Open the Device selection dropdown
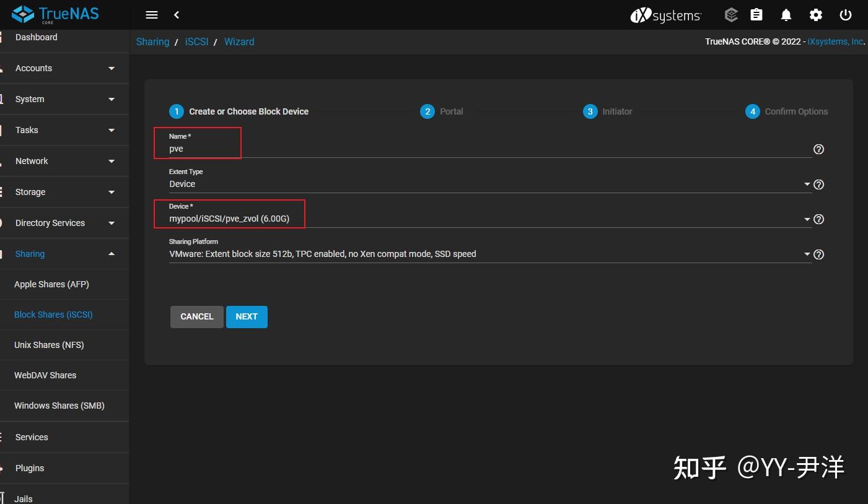The height and width of the screenshot is (504, 868). [807, 219]
